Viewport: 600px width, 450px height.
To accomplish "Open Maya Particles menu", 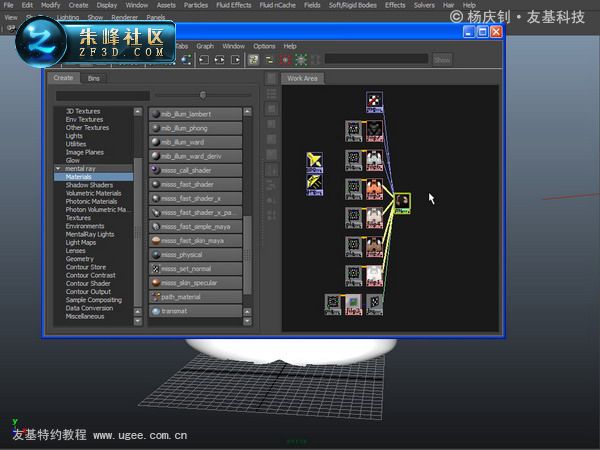I will pyautogui.click(x=196, y=5).
